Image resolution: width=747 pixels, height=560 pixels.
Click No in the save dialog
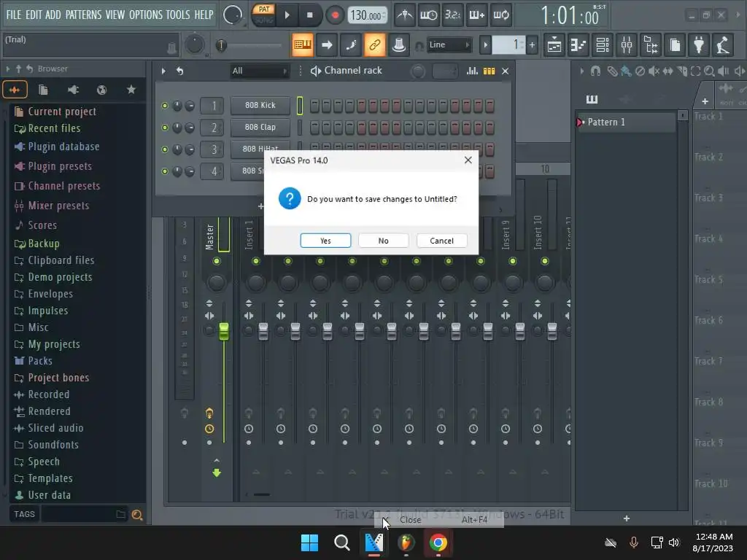(384, 241)
